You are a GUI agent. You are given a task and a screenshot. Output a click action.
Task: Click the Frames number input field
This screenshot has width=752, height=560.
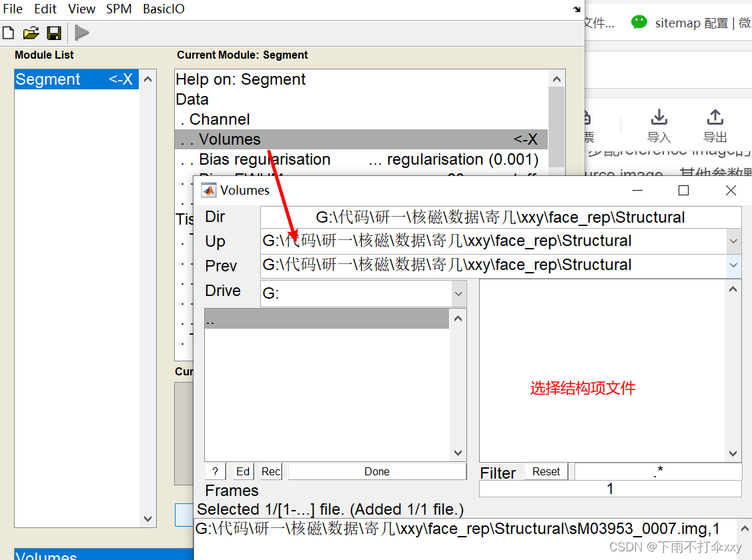point(610,489)
